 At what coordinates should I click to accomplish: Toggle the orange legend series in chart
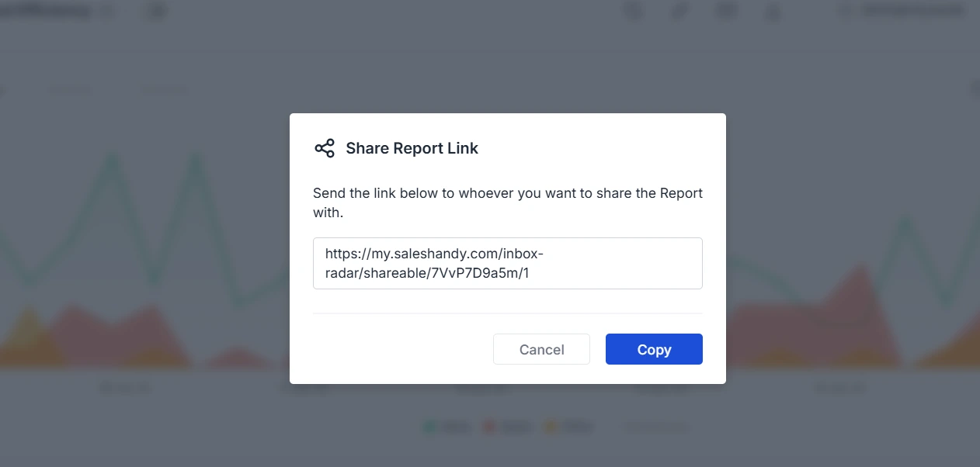569,427
